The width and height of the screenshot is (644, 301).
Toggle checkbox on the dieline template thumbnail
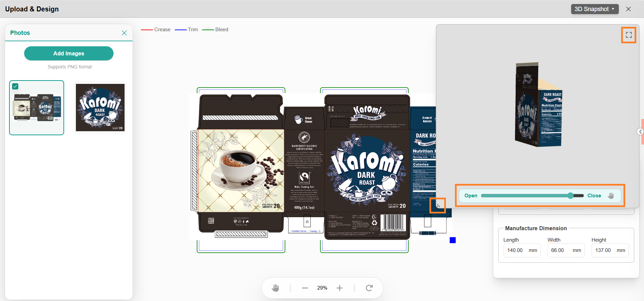pos(15,86)
